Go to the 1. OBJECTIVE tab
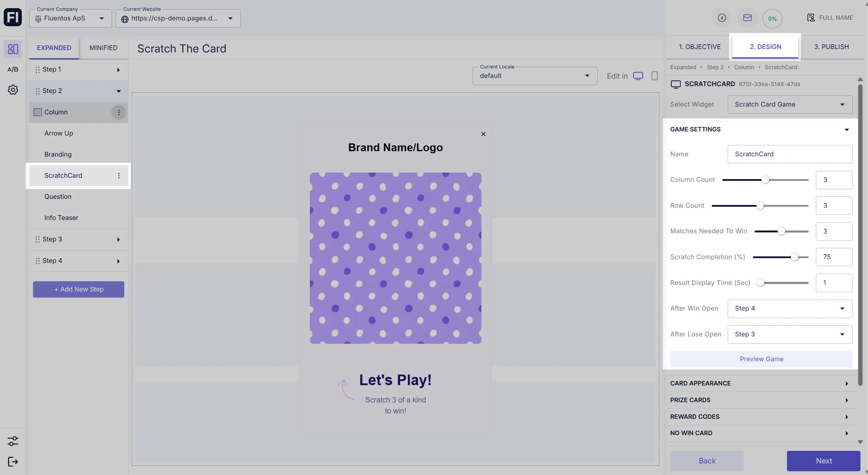This screenshot has height=475, width=868. [x=700, y=47]
